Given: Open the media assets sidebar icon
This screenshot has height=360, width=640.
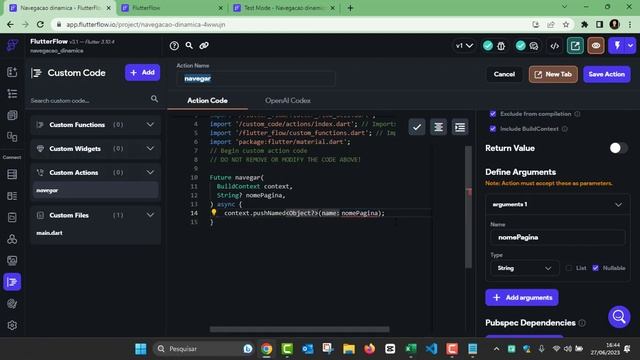Looking at the screenshot, I should tap(12, 260).
